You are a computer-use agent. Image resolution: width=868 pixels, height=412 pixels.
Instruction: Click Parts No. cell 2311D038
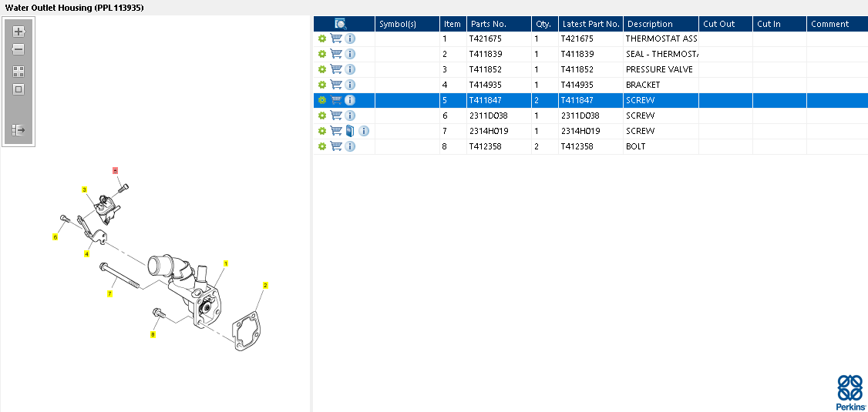[499, 116]
